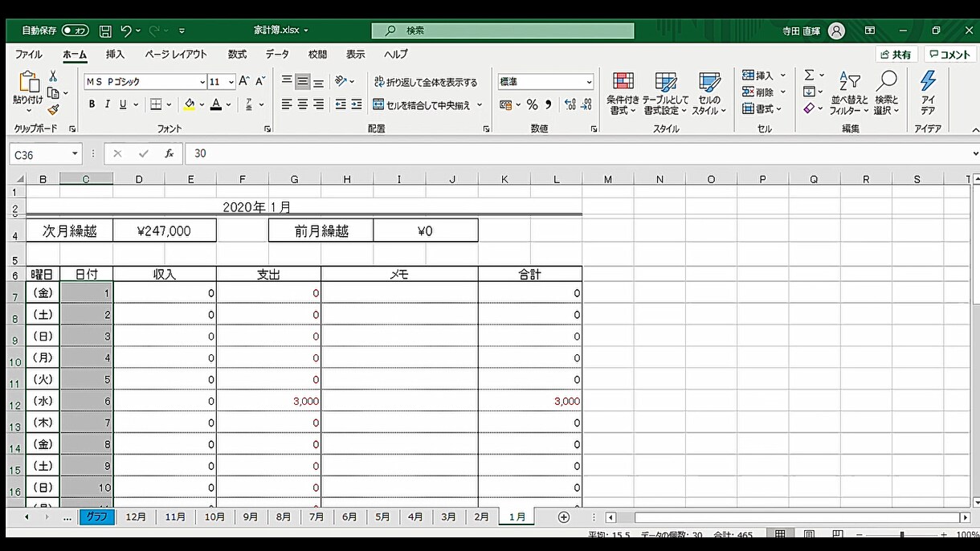980x551 pixels.
Task: Click the Orientation text angle icon
Action: [341, 82]
